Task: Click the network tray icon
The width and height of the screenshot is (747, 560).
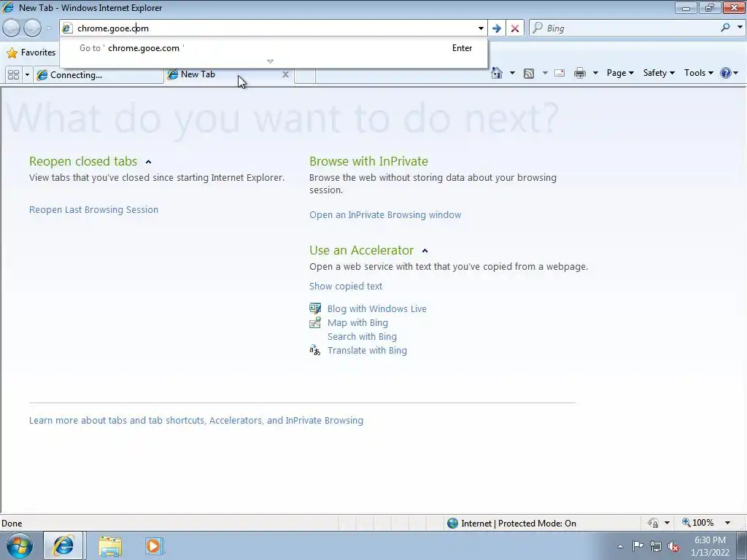Action: 656,546
